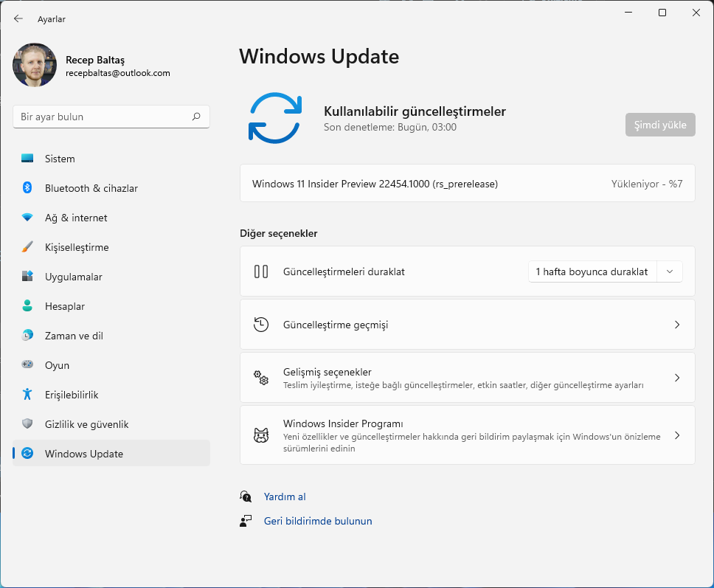Click the gears icon for Gelişmiş seçenekler

pyautogui.click(x=261, y=378)
